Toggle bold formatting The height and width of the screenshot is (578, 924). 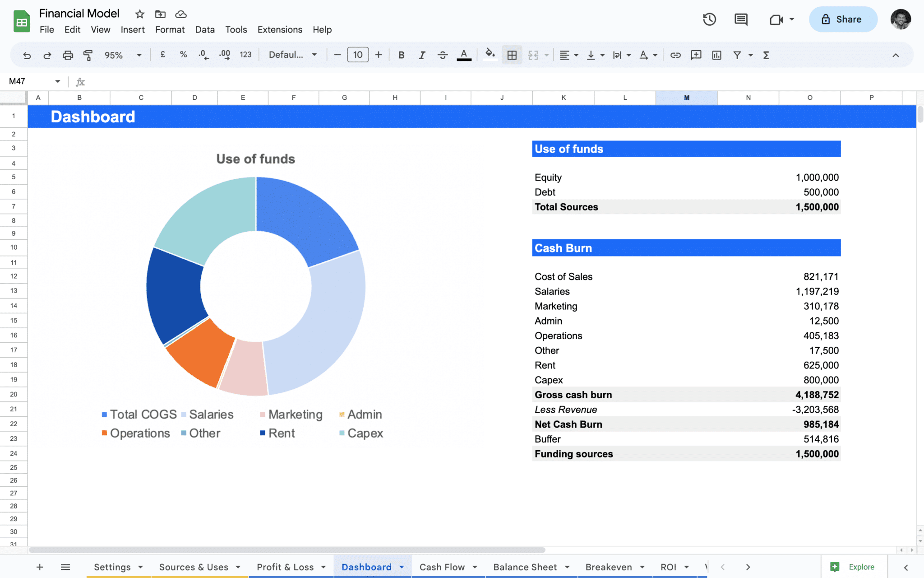(401, 55)
